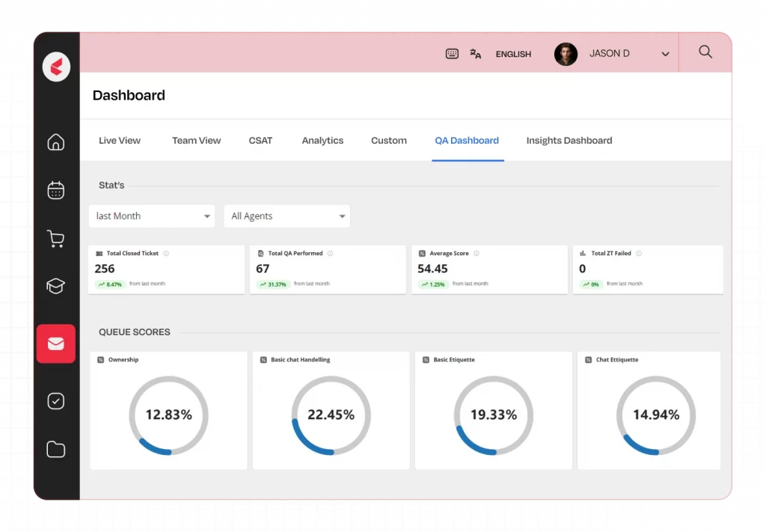Click the 67 QA performed value
The height and width of the screenshot is (532, 766).
click(263, 269)
